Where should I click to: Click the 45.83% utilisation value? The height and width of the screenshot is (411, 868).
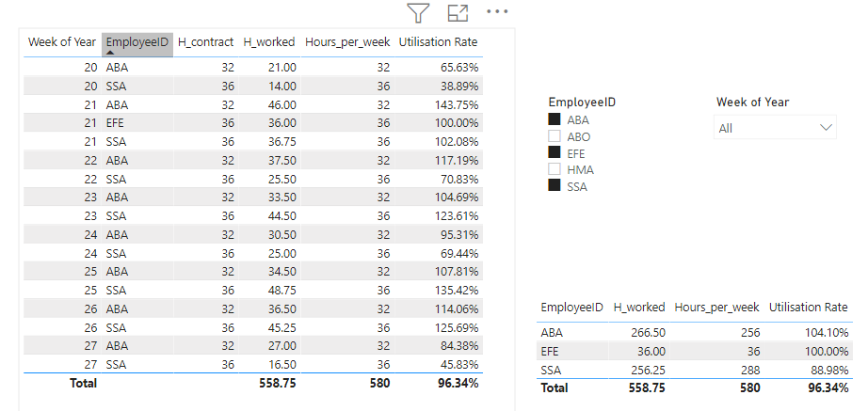coord(460,365)
